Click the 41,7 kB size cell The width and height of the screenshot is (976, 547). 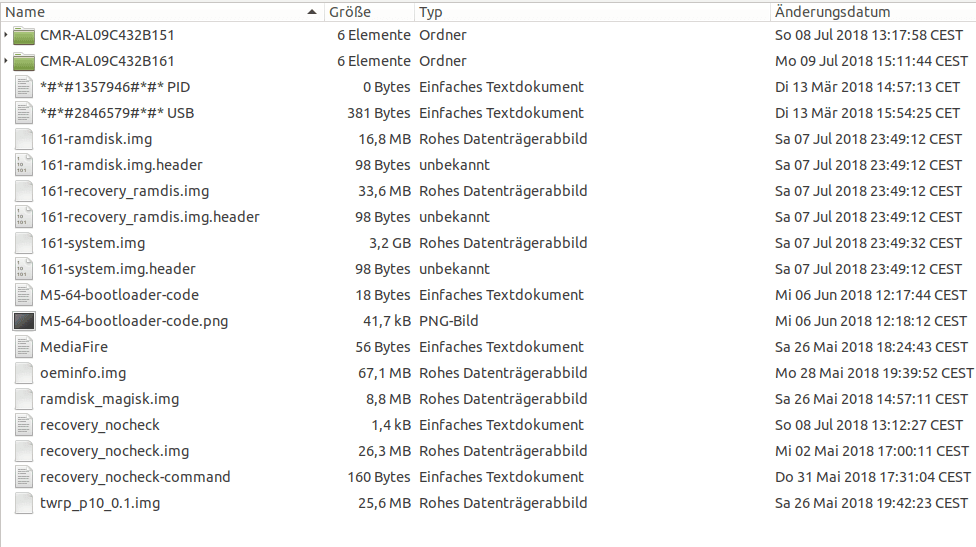pyautogui.click(x=387, y=321)
